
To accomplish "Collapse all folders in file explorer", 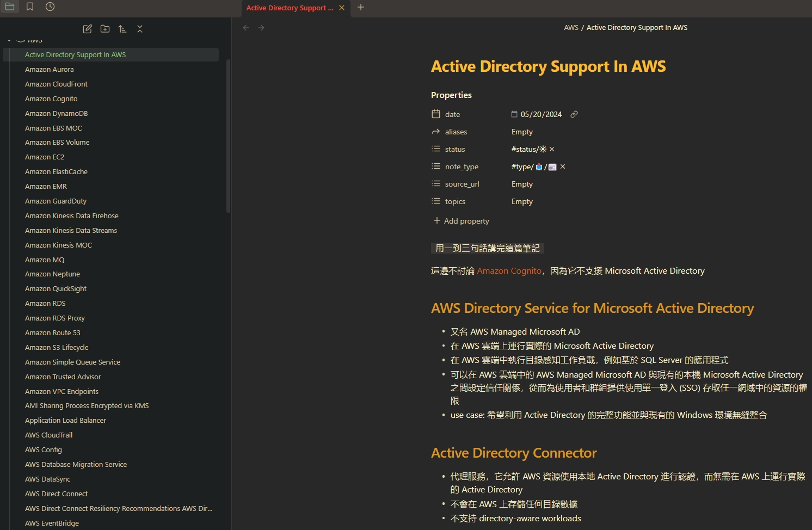I will 140,29.
